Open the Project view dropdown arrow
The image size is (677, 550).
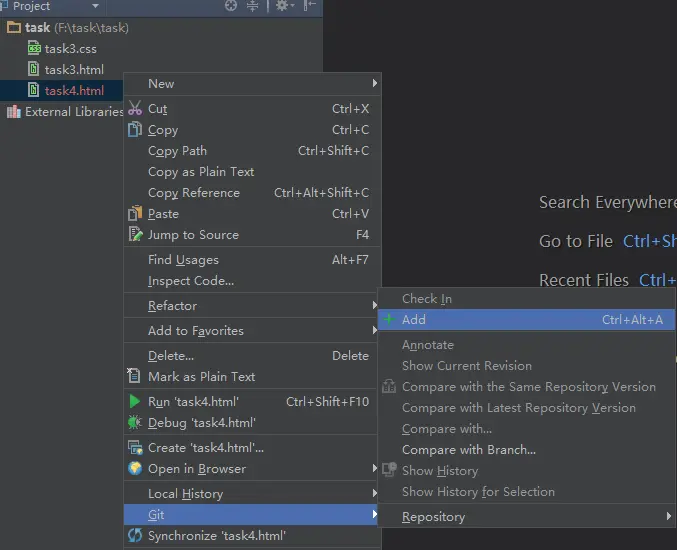click(x=95, y=6)
